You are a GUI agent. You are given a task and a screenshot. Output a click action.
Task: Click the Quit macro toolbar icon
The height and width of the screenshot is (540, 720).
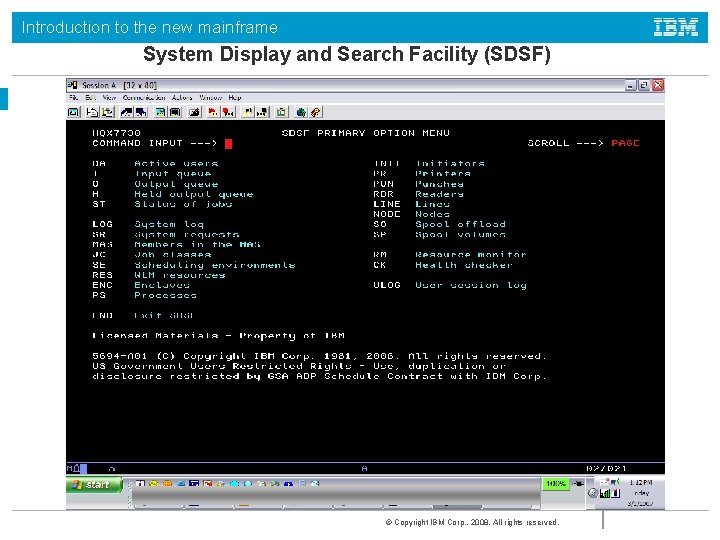point(263,112)
